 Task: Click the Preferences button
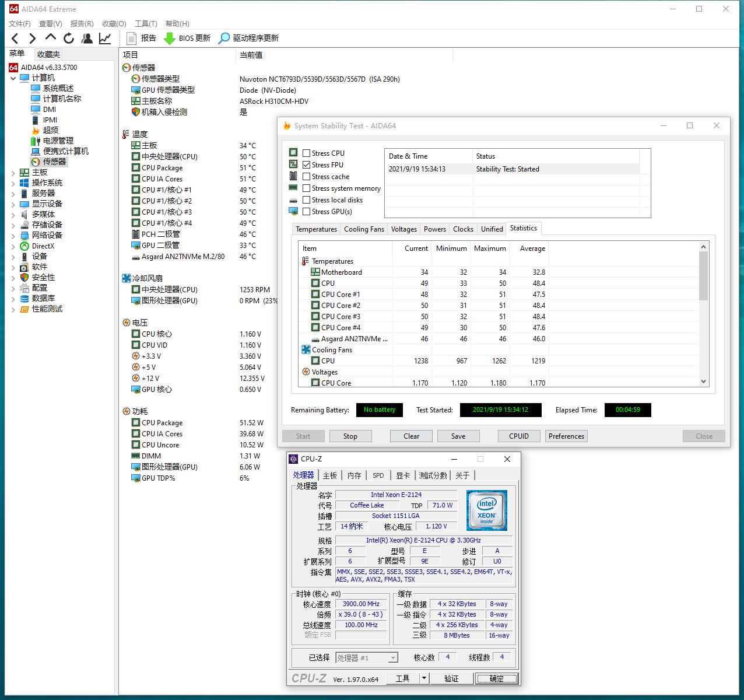[566, 436]
